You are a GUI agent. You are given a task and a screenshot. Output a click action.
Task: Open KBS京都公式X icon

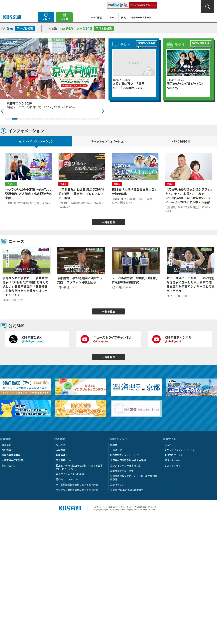coord(14,339)
